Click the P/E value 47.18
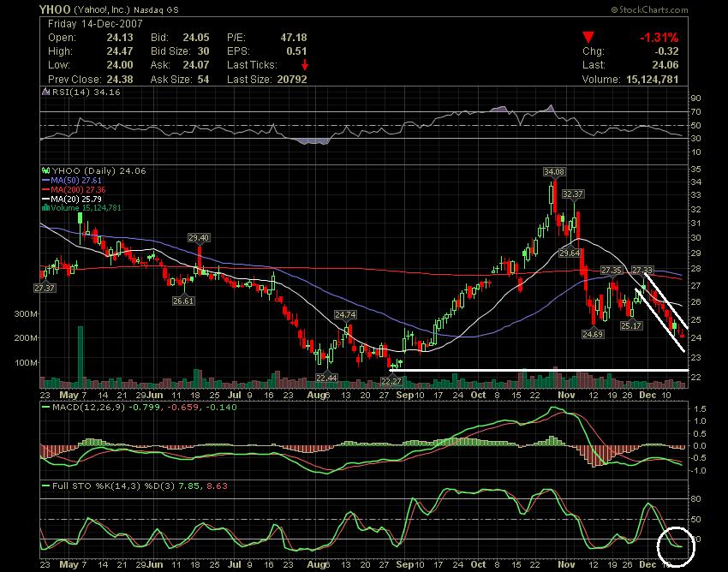The width and height of the screenshot is (728, 572). 294,38
